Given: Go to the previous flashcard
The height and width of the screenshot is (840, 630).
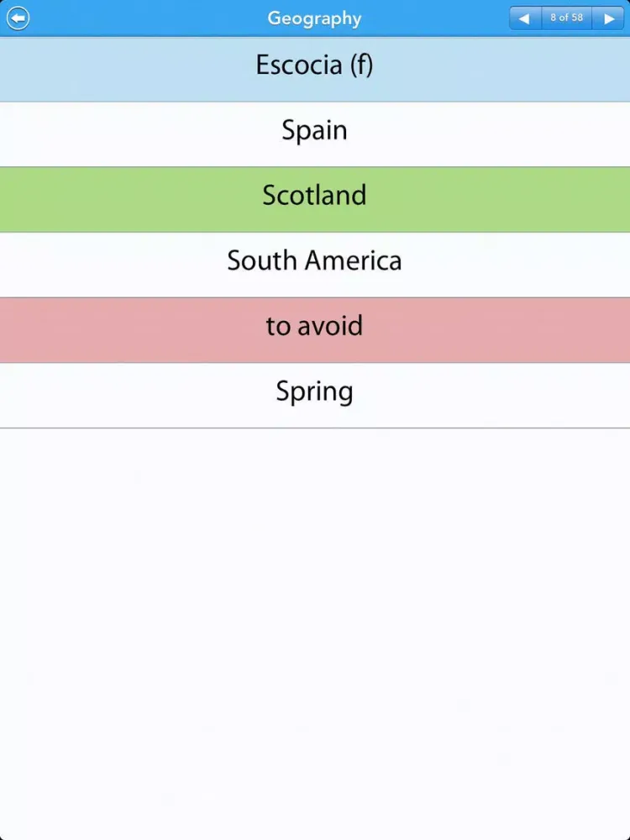Looking at the screenshot, I should tap(525, 18).
